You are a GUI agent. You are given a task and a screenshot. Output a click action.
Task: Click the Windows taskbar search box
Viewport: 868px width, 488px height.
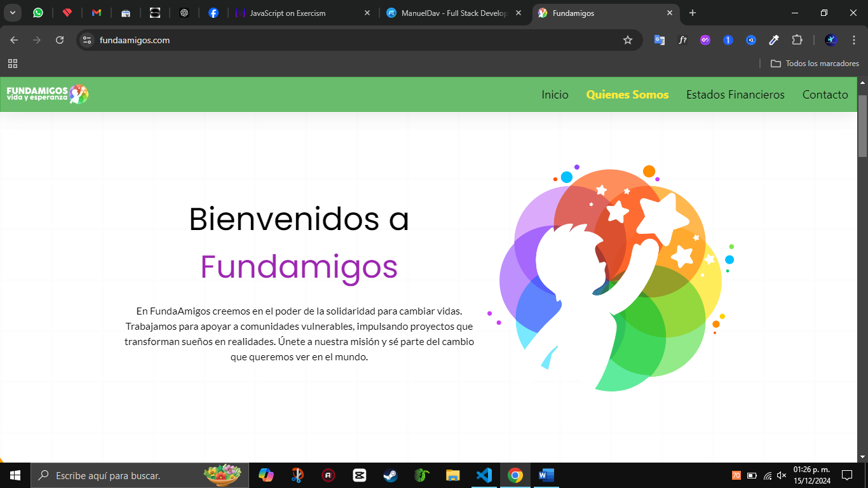click(x=141, y=475)
